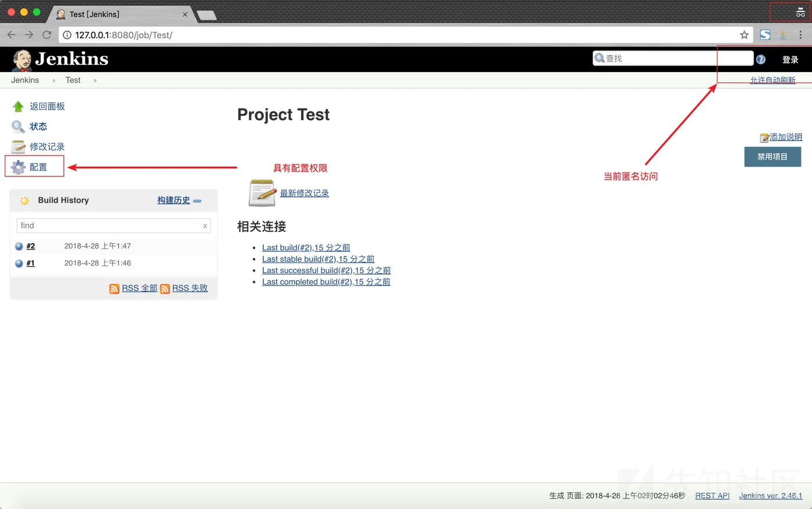Open build #2 link
Viewport: 812px width, 509px height.
31,246
